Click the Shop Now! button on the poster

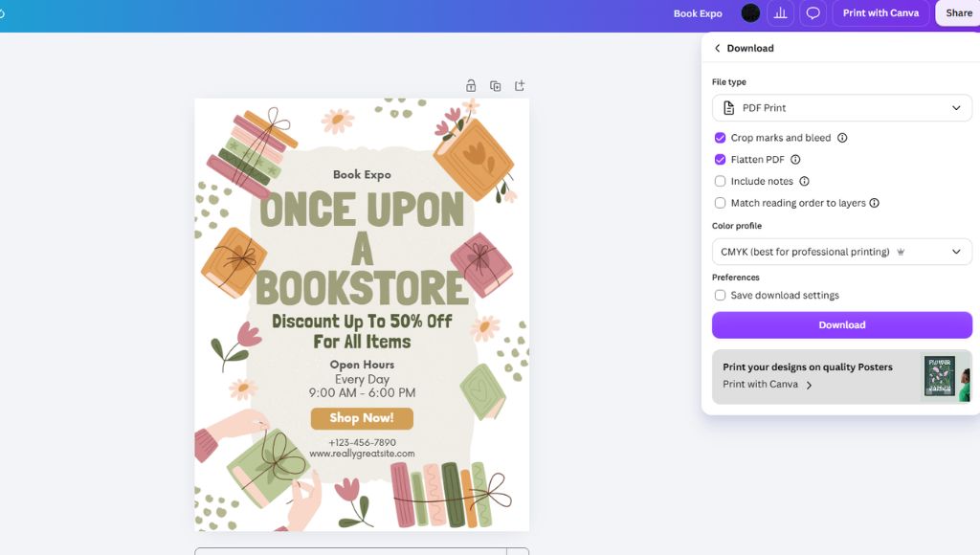(x=362, y=418)
